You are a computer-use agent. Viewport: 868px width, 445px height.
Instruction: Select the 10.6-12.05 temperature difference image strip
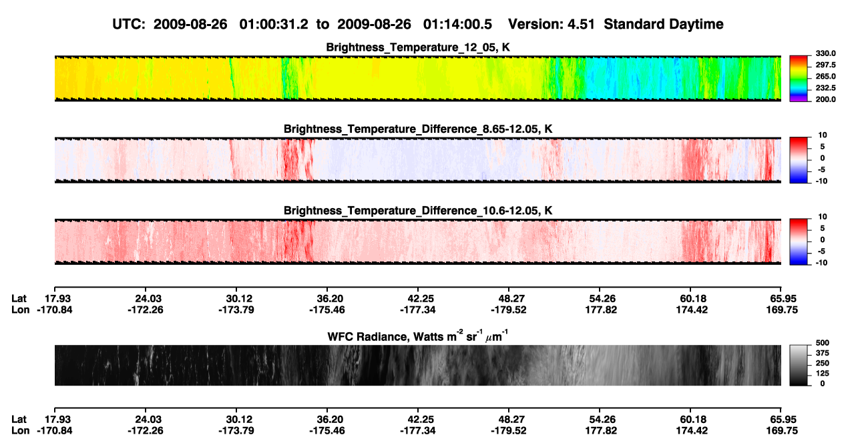[417, 242]
